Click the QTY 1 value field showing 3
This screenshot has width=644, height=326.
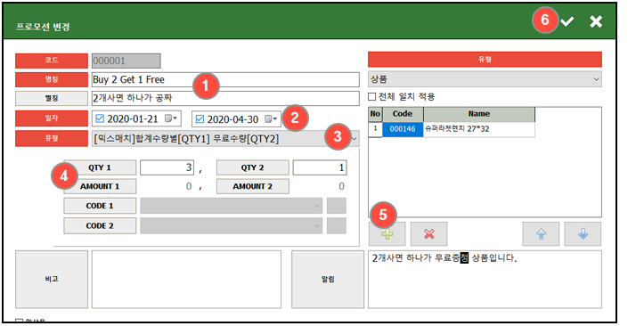point(167,167)
